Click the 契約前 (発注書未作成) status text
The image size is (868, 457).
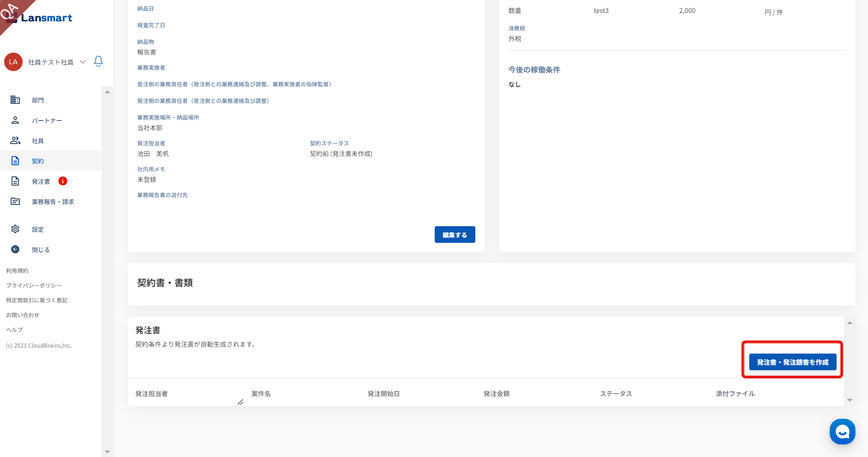(341, 154)
